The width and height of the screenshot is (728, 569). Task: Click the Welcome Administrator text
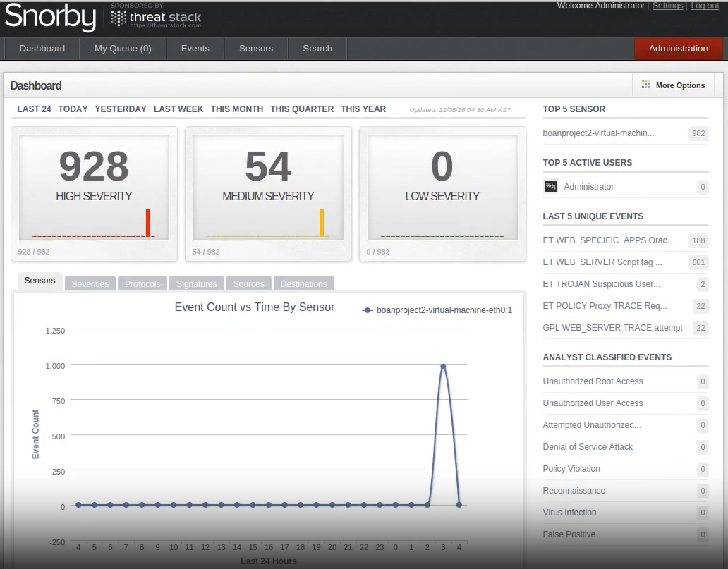pyautogui.click(x=601, y=6)
